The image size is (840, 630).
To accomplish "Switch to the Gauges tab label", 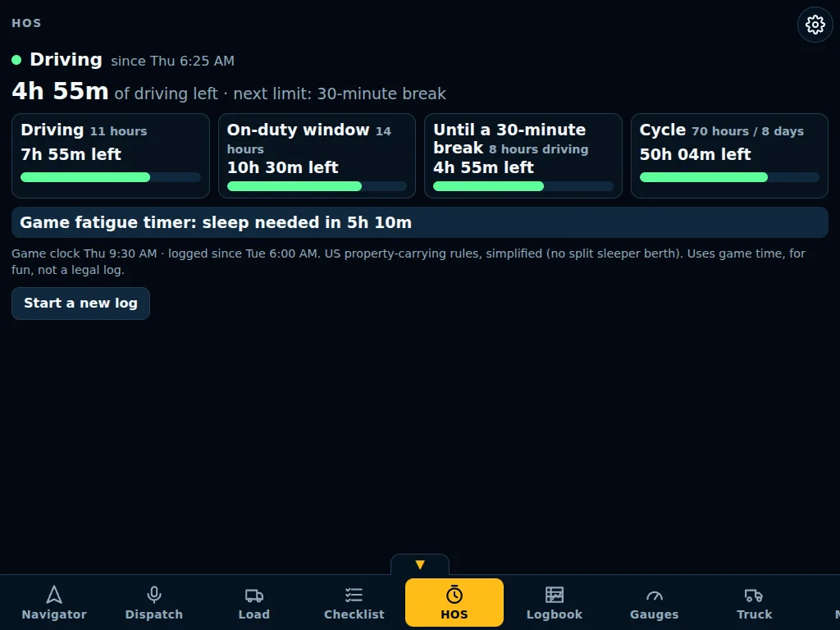I will point(654,614).
